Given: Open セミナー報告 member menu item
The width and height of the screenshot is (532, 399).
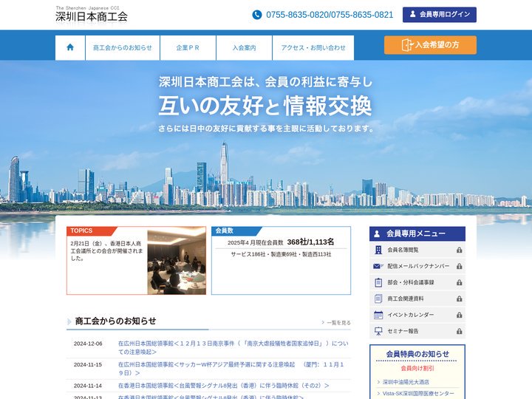Looking at the screenshot, I should [x=417, y=331].
